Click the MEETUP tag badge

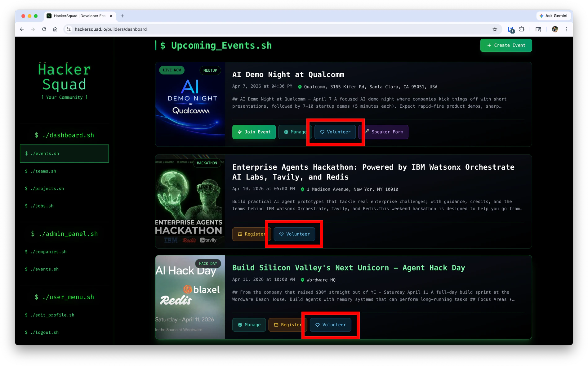210,70
